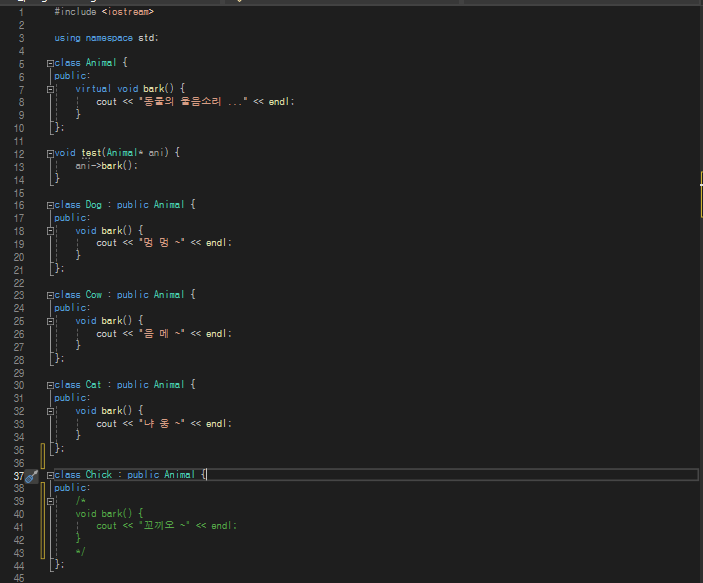Collapse bark() inside class Dog
Viewport: 703px width, 583px height.
pyautogui.click(x=50, y=231)
